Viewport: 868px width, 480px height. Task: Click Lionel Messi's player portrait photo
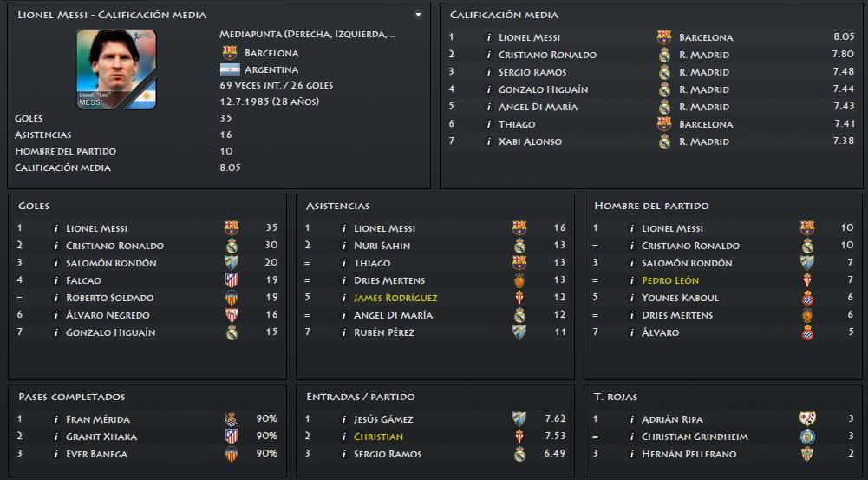(x=116, y=69)
